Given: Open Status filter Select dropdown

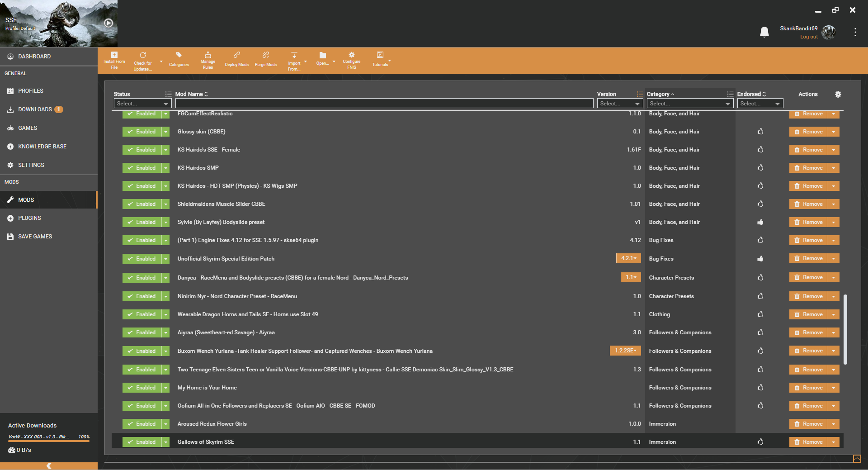Looking at the screenshot, I should click(x=143, y=104).
